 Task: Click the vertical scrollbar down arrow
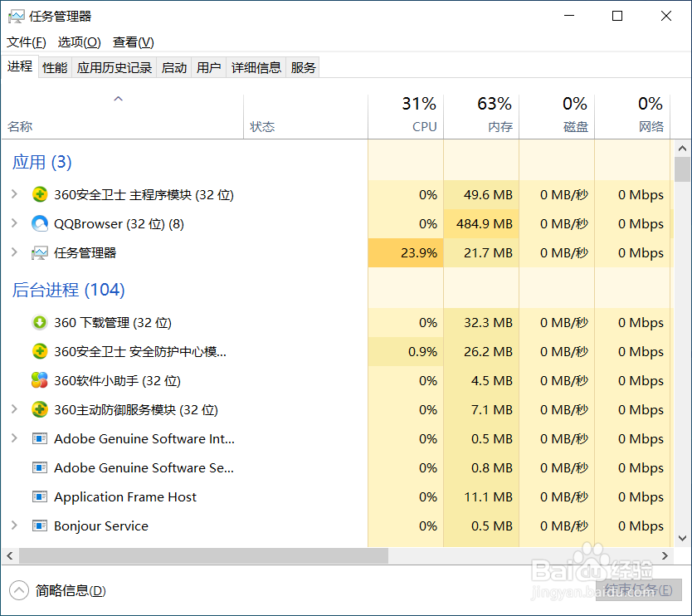point(683,540)
